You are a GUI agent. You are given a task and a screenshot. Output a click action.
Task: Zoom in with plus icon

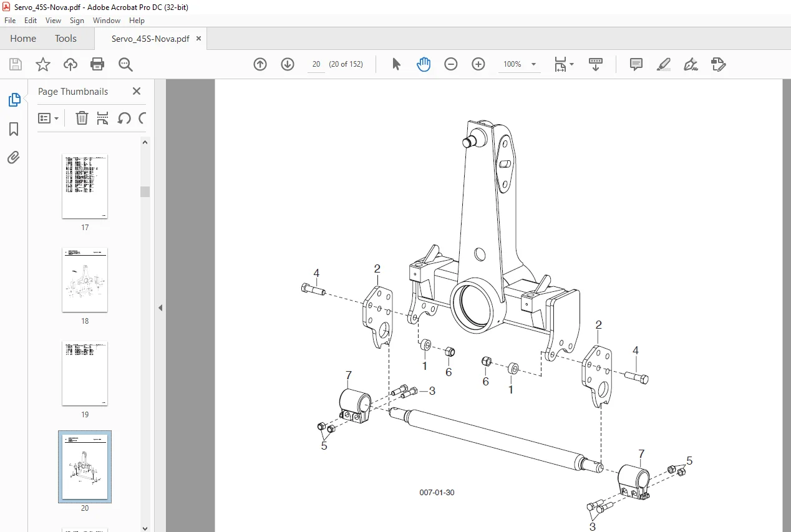coord(478,64)
